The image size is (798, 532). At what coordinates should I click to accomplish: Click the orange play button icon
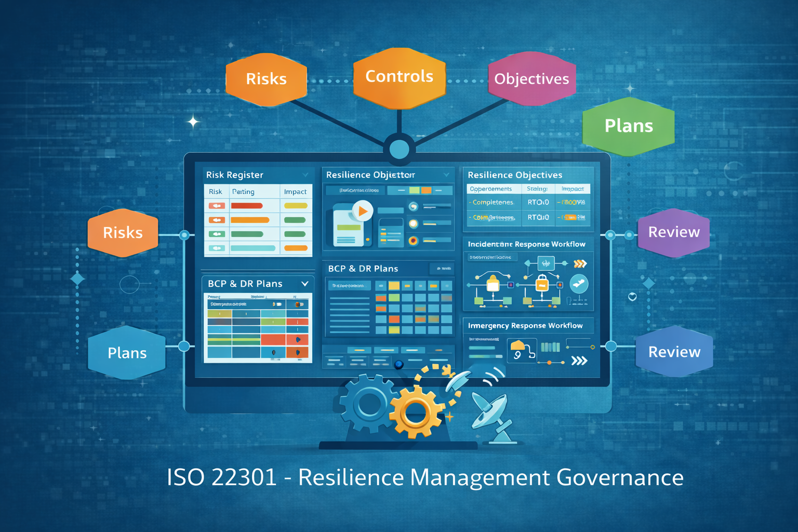(x=363, y=211)
